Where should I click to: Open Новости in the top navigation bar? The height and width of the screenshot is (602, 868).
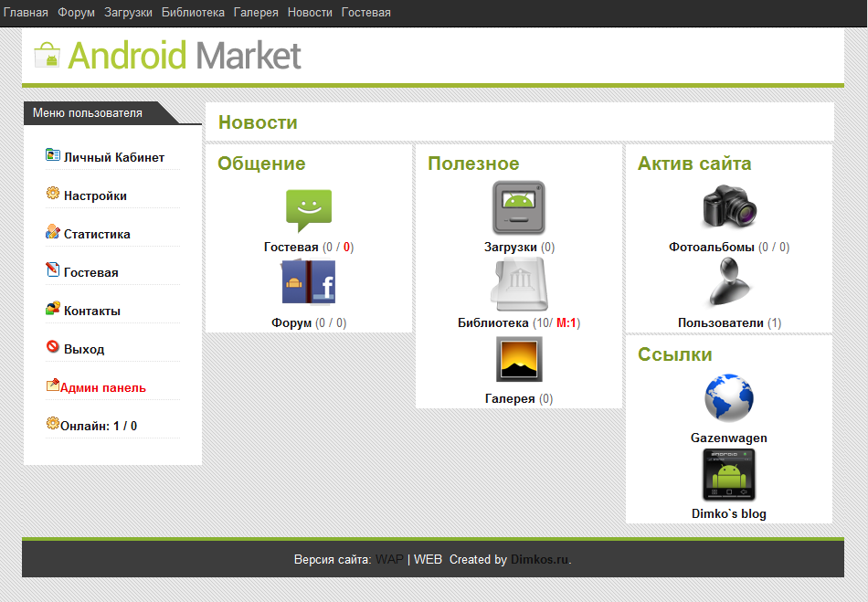[310, 12]
